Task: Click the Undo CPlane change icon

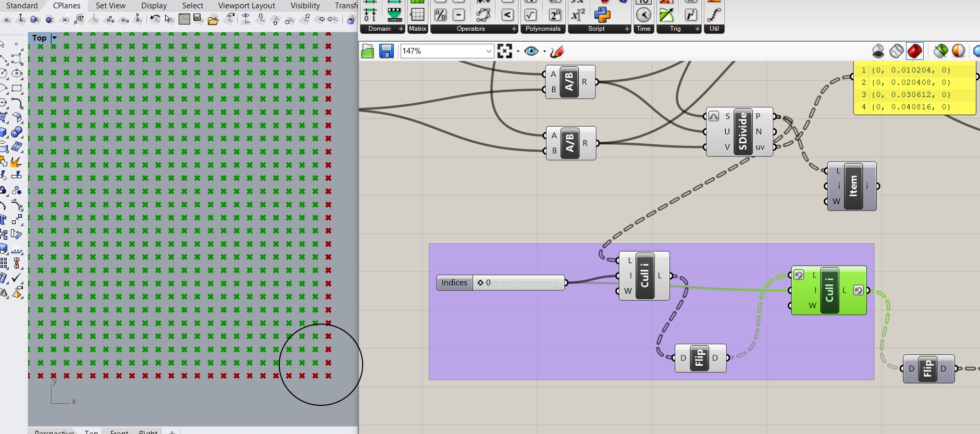Action: click(x=155, y=19)
